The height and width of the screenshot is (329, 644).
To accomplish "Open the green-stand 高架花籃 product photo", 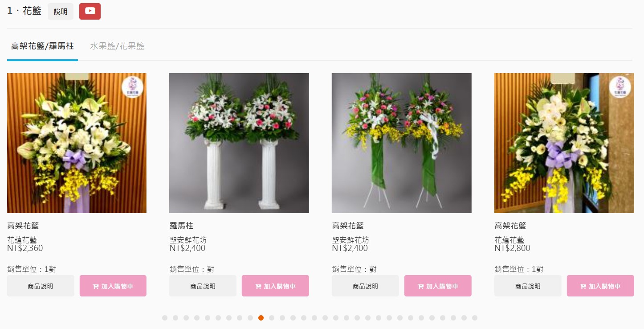I will tap(402, 143).
